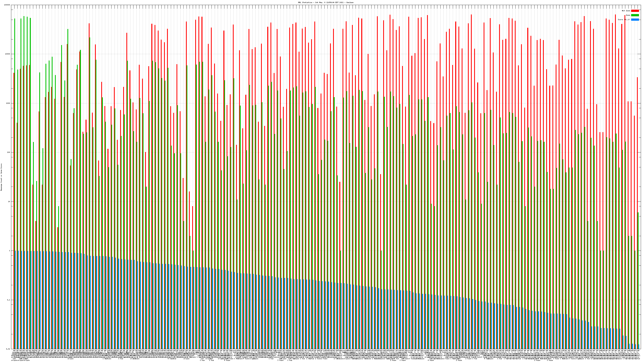Click the leftmost blue Score bar
This screenshot has height=362, width=644.
tap(15, 300)
